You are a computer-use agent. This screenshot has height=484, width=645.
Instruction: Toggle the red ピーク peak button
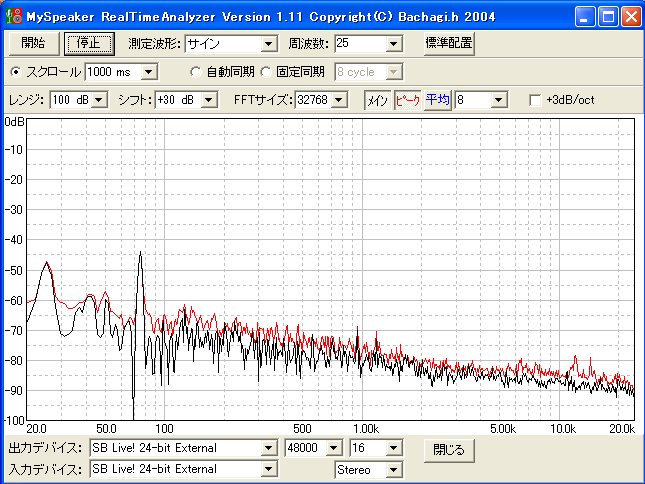408,100
